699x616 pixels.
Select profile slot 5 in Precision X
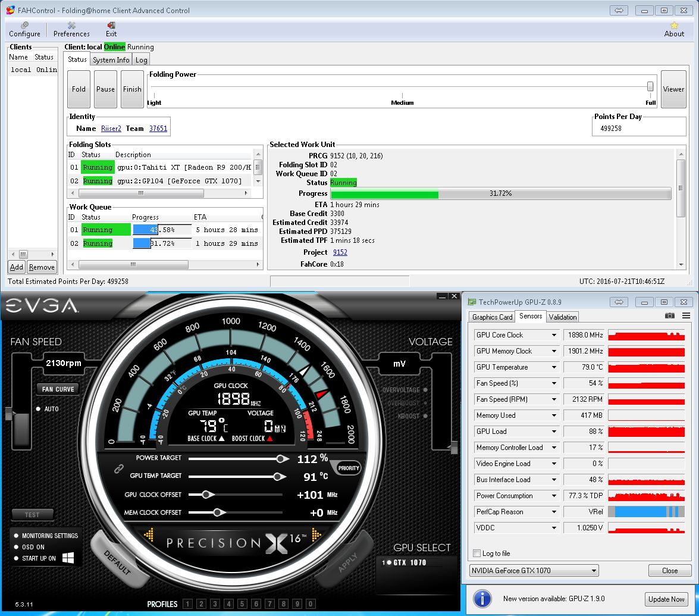[242, 604]
